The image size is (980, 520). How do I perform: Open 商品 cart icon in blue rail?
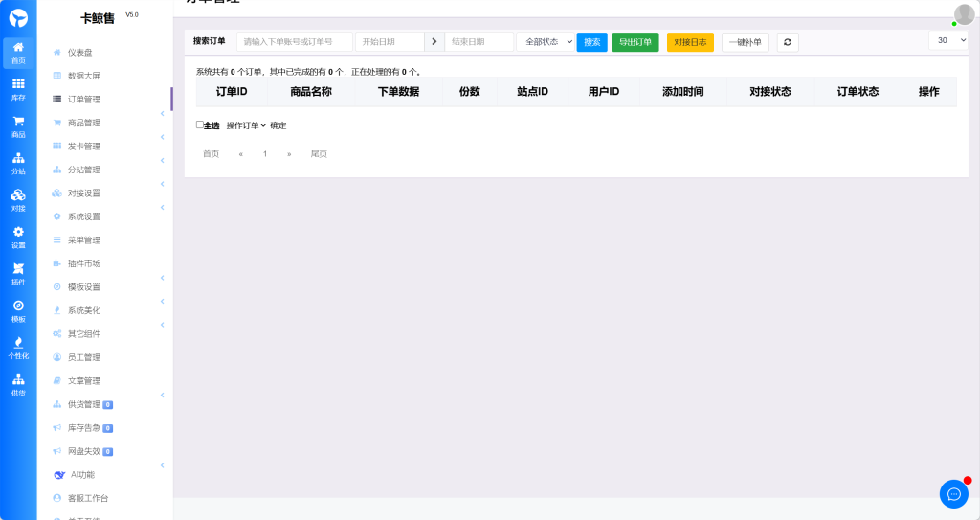point(18,126)
